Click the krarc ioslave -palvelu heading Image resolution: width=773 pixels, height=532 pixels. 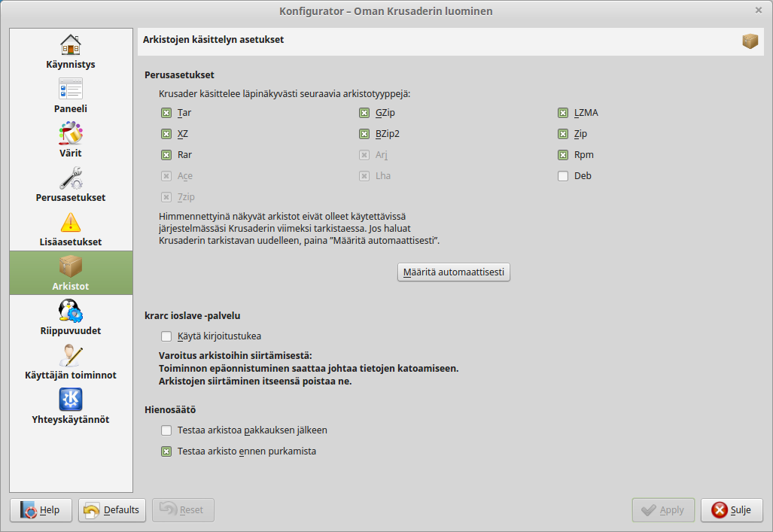(192, 315)
